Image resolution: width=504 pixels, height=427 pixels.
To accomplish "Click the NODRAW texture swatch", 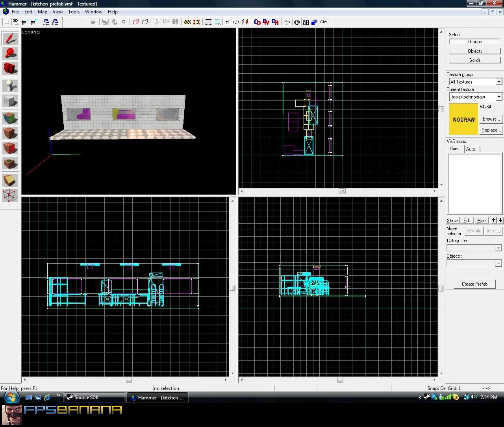I will pyautogui.click(x=463, y=119).
